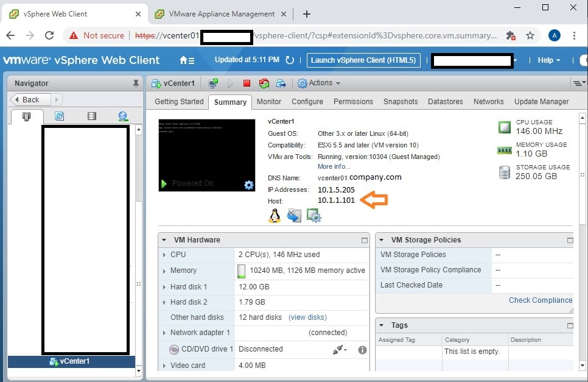Open VMs and Templates navigator tab

(x=59, y=116)
